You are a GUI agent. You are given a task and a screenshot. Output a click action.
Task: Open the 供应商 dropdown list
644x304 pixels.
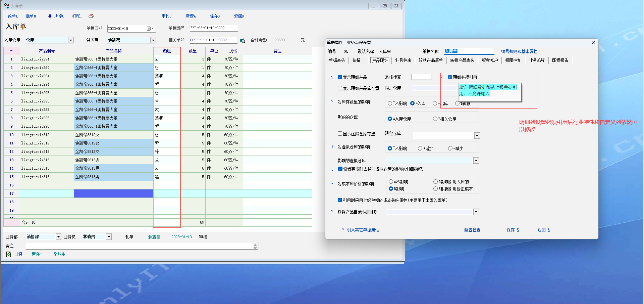153,40
